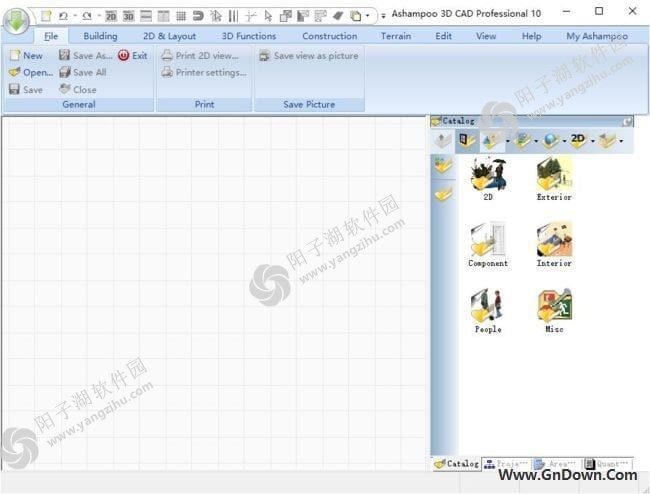Image resolution: width=650 pixels, height=494 pixels.
Task: Click the vertical guide lines toolbar icon
Action: coord(233,16)
